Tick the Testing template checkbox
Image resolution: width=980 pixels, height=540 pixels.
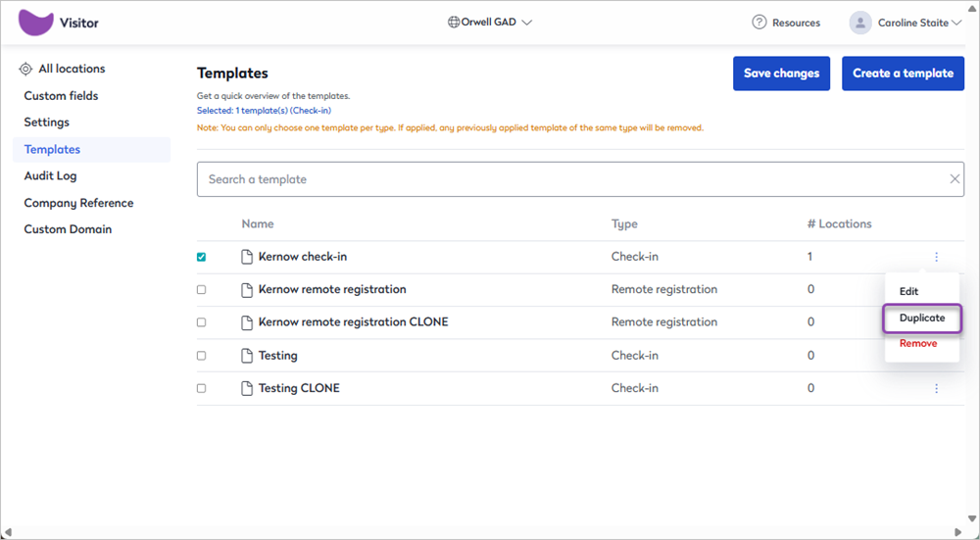201,356
